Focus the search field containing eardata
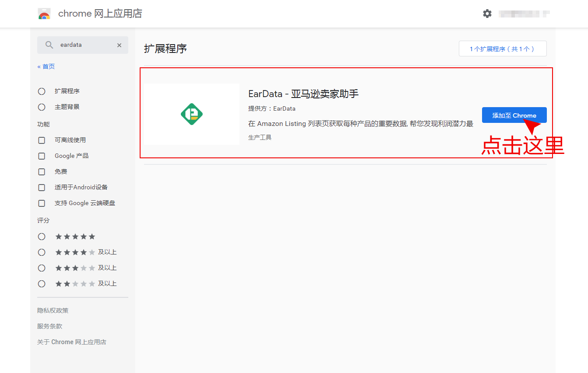 pos(83,45)
